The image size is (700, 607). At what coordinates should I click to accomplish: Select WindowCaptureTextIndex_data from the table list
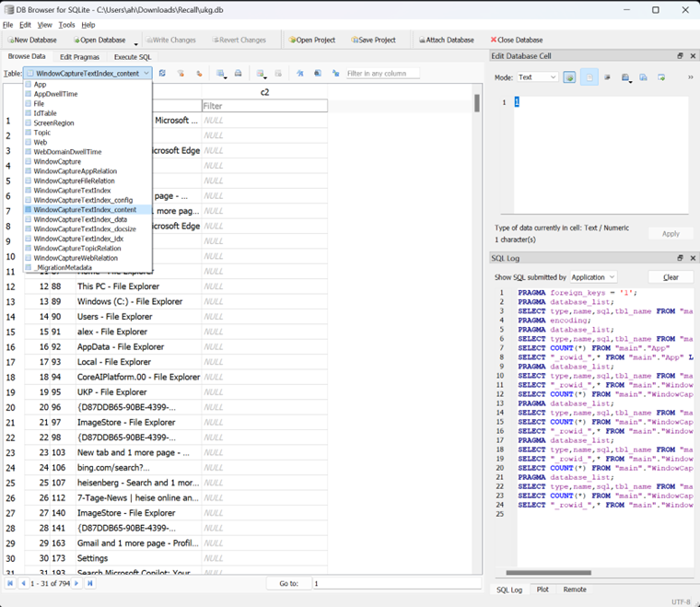(x=80, y=219)
